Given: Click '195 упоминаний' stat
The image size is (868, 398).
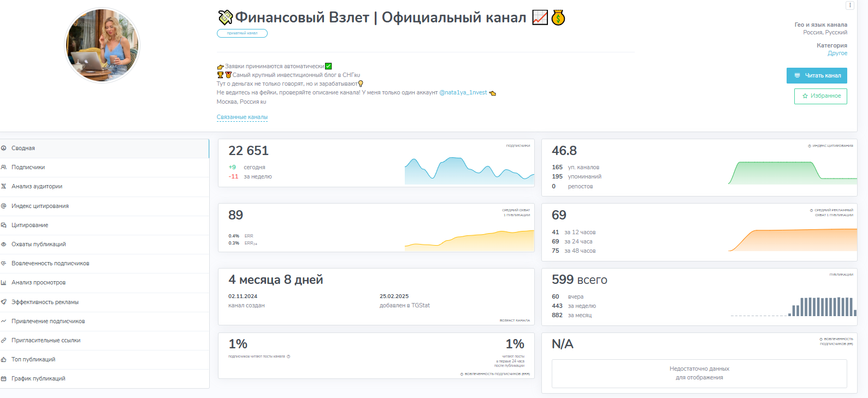Looking at the screenshot, I should (577, 177).
